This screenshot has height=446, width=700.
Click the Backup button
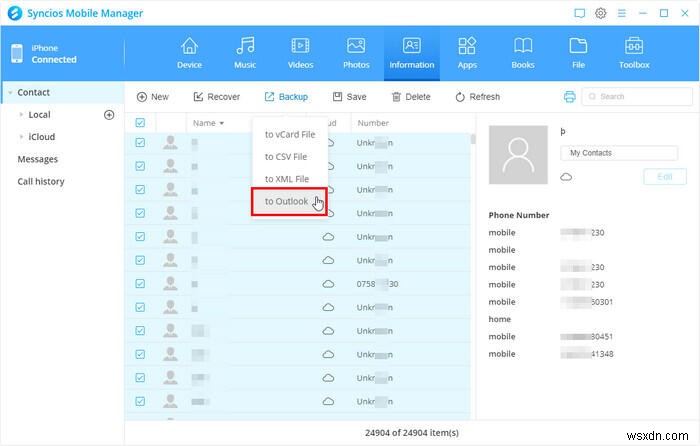[286, 97]
